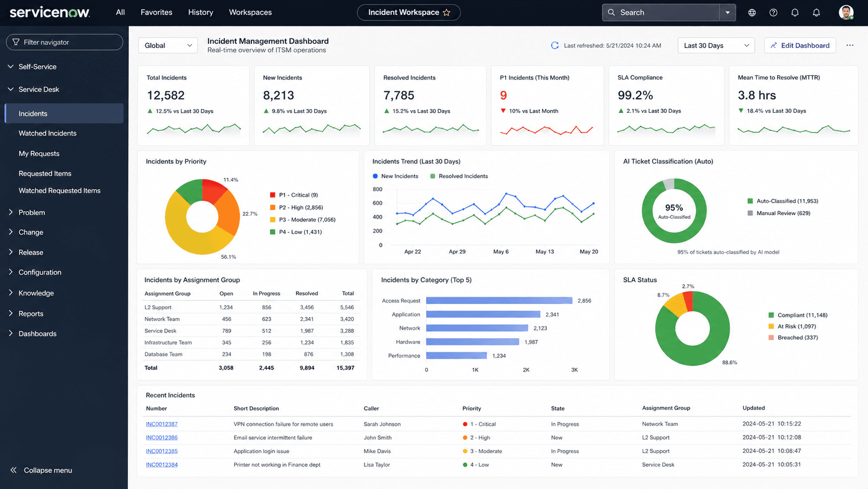Expand the Configuration module
The height and width of the screenshot is (489, 868).
click(10, 272)
